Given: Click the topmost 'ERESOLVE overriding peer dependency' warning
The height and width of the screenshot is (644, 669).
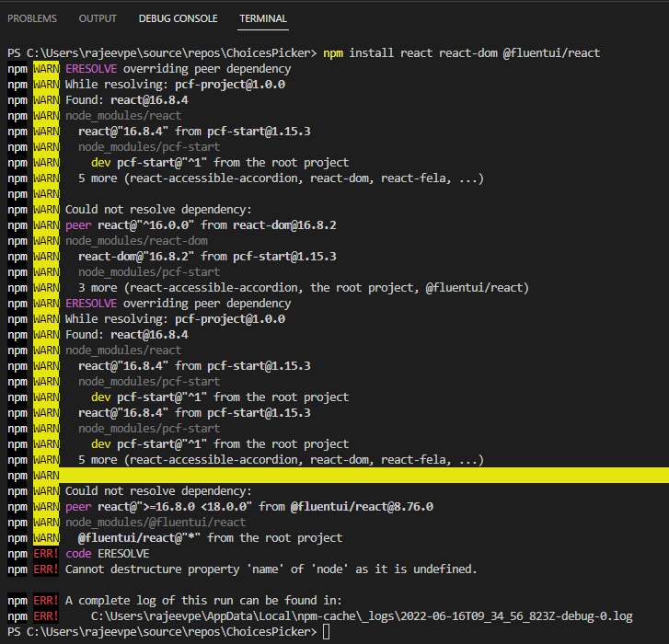Looking at the screenshot, I should point(178,68).
